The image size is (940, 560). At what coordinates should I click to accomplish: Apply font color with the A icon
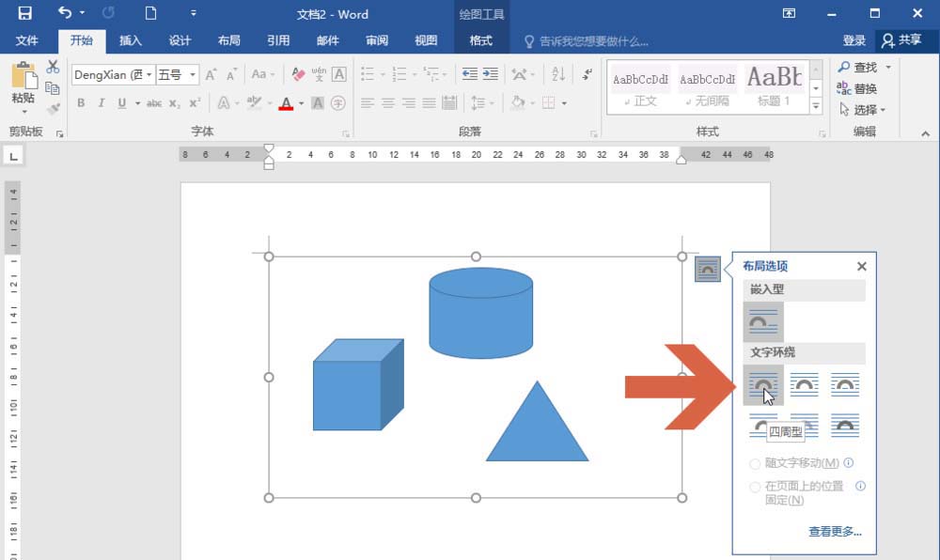(x=287, y=101)
